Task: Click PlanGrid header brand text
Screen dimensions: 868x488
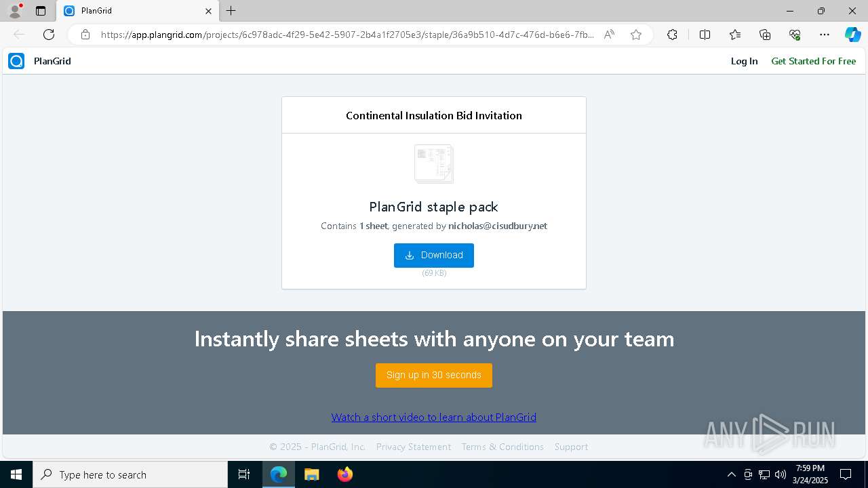Action: click(52, 61)
